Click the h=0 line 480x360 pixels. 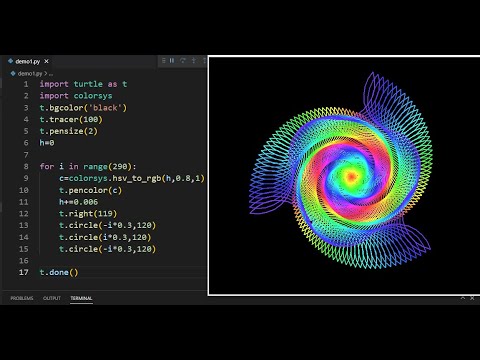click(x=47, y=143)
